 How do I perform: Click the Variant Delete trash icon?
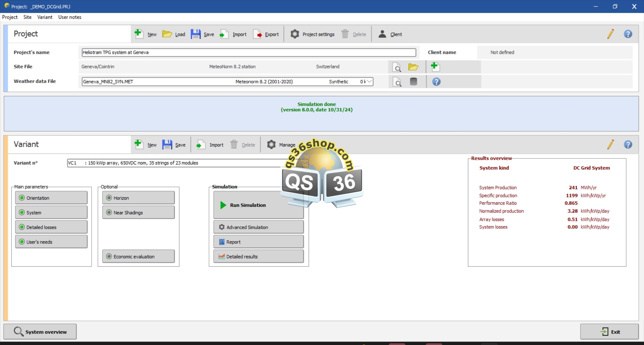pyautogui.click(x=234, y=144)
